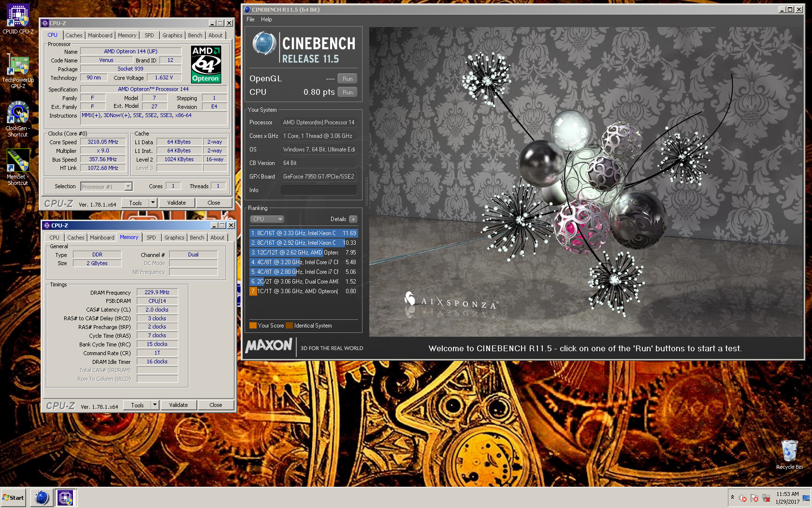Open the Ranking CPU dropdown

pyautogui.click(x=267, y=219)
